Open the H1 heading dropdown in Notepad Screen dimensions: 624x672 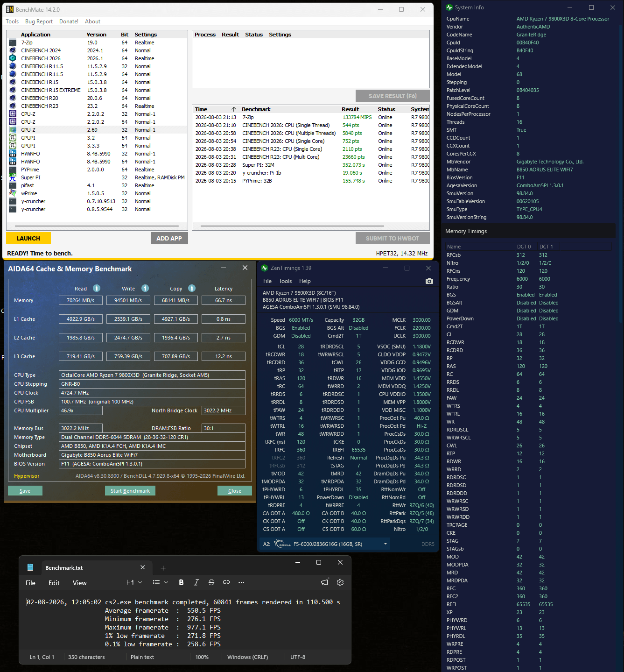point(134,582)
